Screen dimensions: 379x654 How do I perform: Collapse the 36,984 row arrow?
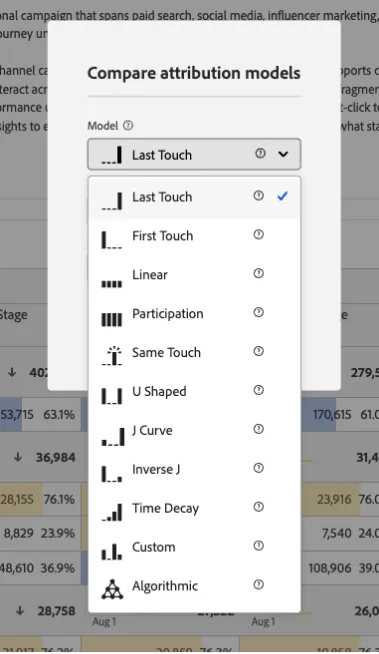pos(18,457)
